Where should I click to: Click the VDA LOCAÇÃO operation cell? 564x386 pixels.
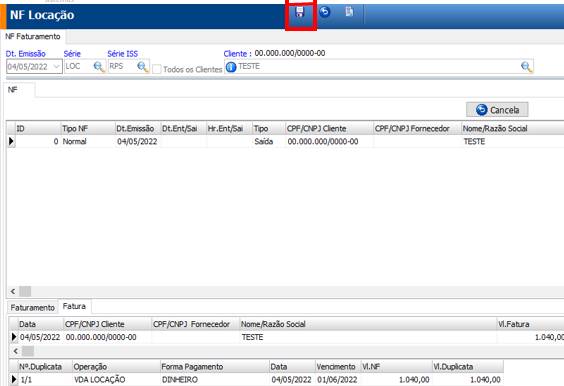pos(116,380)
